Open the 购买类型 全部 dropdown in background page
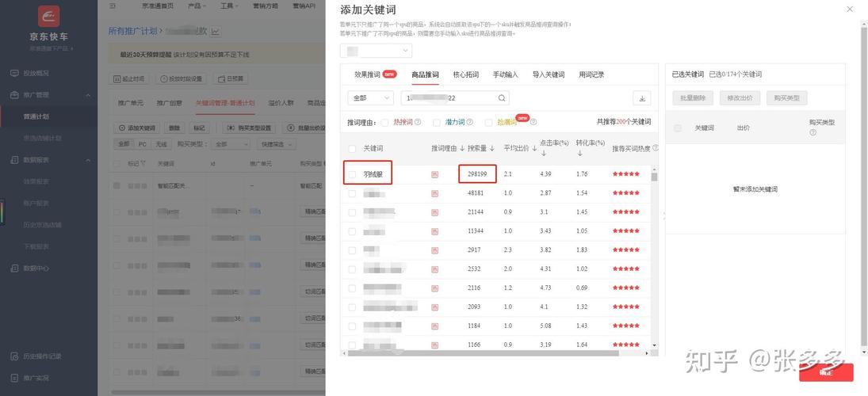Image resolution: width=868 pixels, height=396 pixels. click(231, 144)
